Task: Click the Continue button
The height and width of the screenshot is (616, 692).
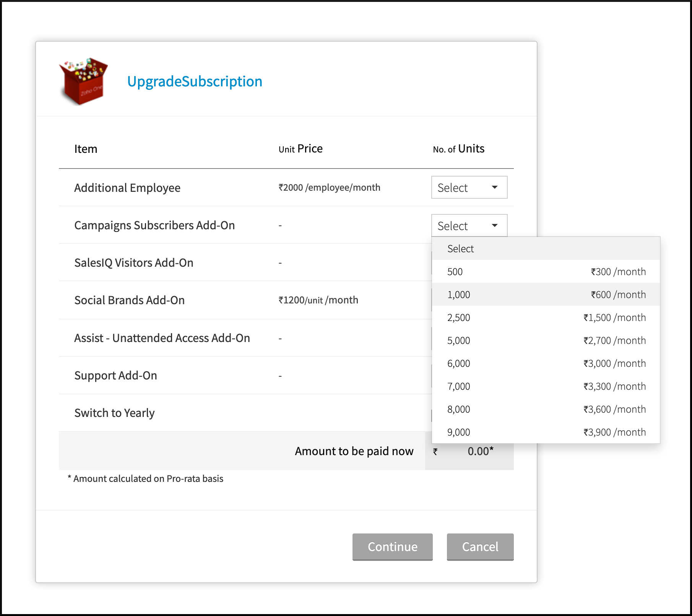Action: pyautogui.click(x=392, y=547)
